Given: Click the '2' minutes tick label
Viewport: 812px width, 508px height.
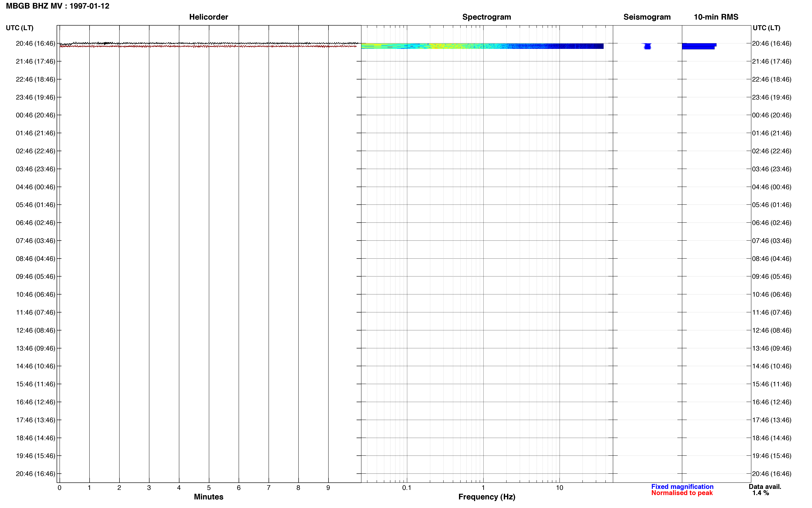Looking at the screenshot, I should coord(119,488).
